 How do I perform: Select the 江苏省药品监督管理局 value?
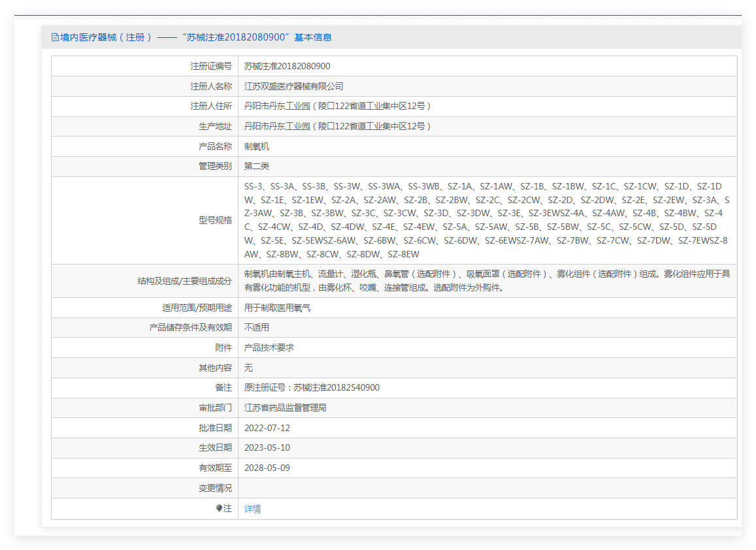tap(286, 408)
